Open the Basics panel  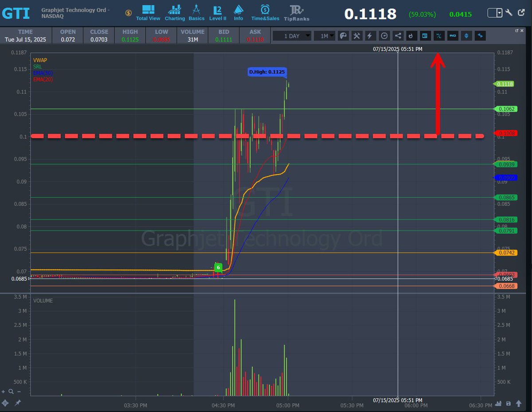(x=196, y=12)
